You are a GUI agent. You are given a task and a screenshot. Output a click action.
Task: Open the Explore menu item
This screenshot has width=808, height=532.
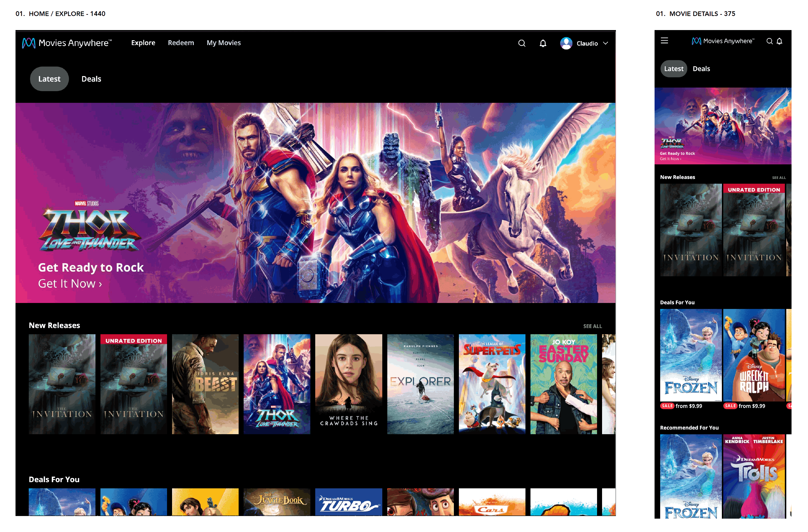point(143,43)
